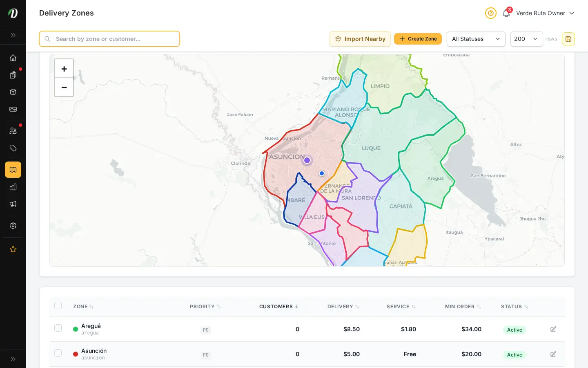
Task: Tick the Areguá row checkbox
Action: 58,328
